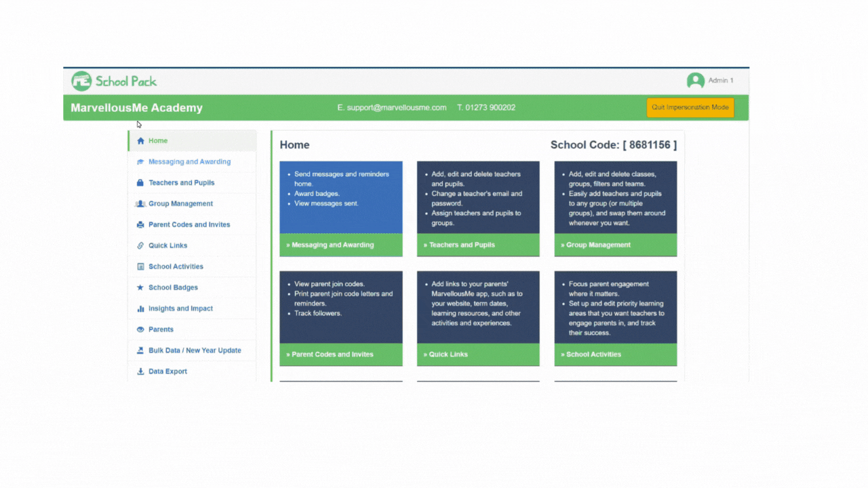Click the School Code 8681156 text
The width and height of the screenshot is (868, 488).
click(614, 145)
